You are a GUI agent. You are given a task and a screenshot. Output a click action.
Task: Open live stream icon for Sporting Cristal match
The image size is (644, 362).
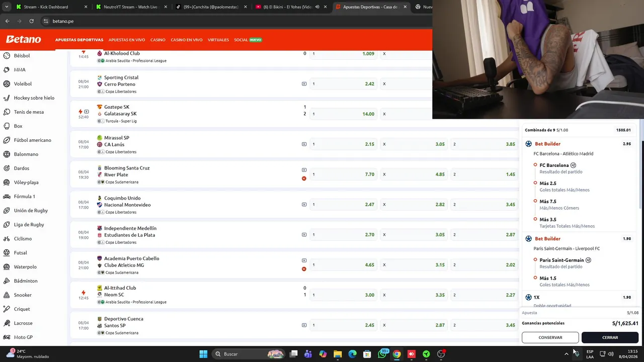point(304,84)
